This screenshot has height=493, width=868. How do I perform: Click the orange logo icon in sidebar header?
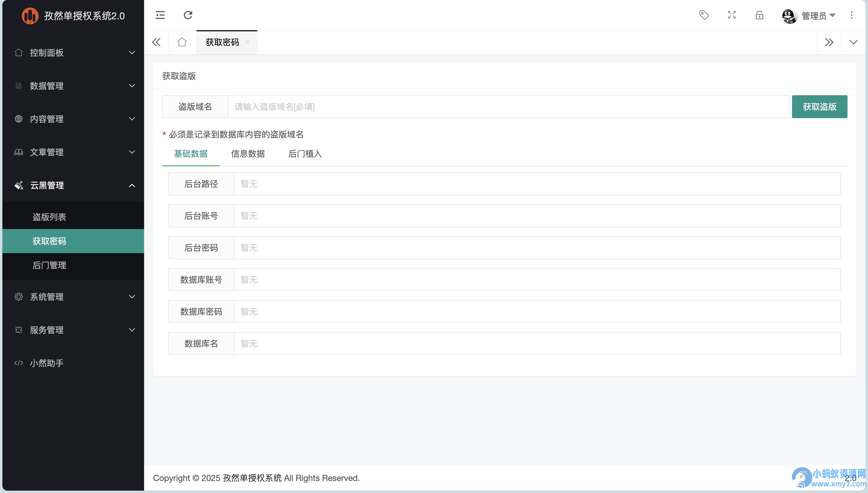click(x=30, y=16)
